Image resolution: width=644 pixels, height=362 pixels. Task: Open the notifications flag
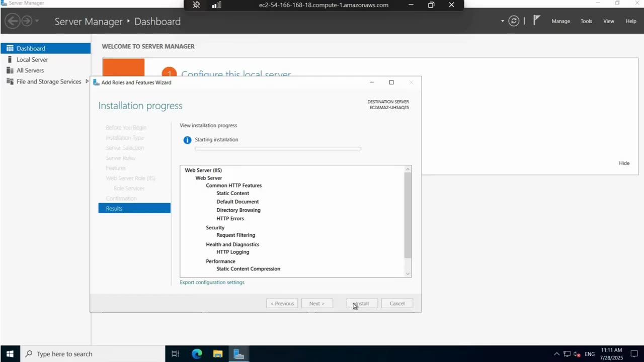click(x=536, y=21)
